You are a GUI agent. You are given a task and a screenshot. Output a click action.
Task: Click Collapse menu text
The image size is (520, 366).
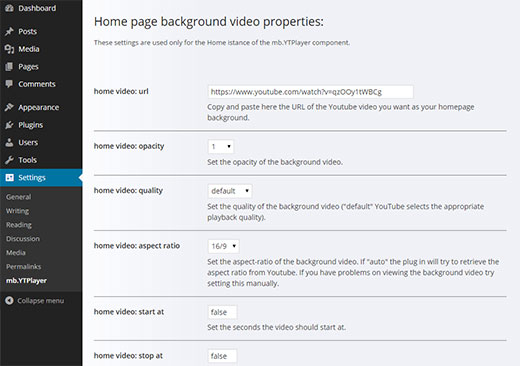40,301
